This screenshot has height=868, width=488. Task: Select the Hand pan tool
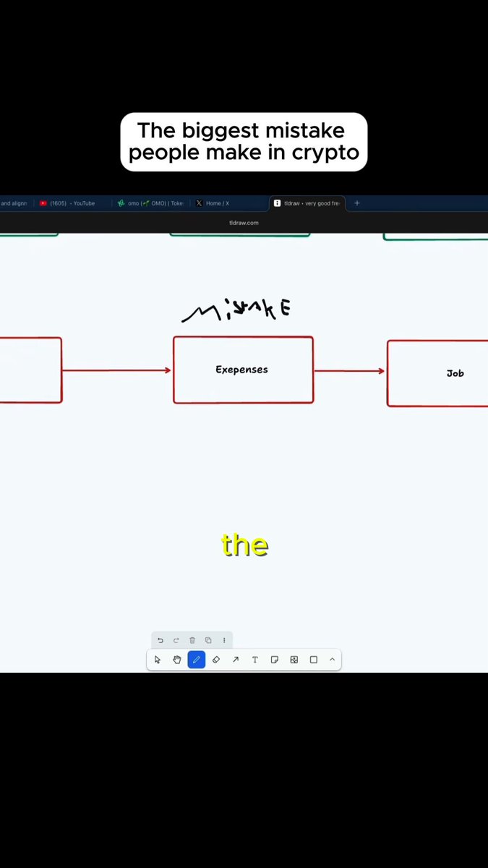tap(177, 660)
